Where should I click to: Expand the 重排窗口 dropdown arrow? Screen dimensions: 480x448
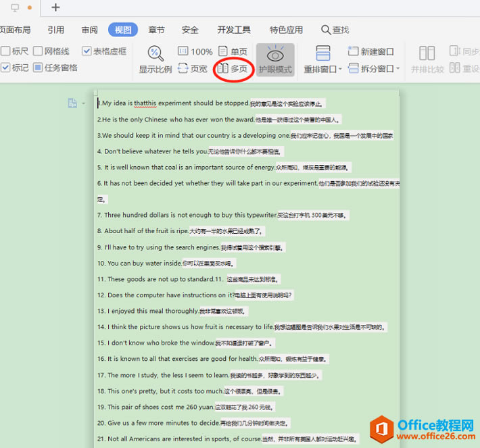pos(340,69)
